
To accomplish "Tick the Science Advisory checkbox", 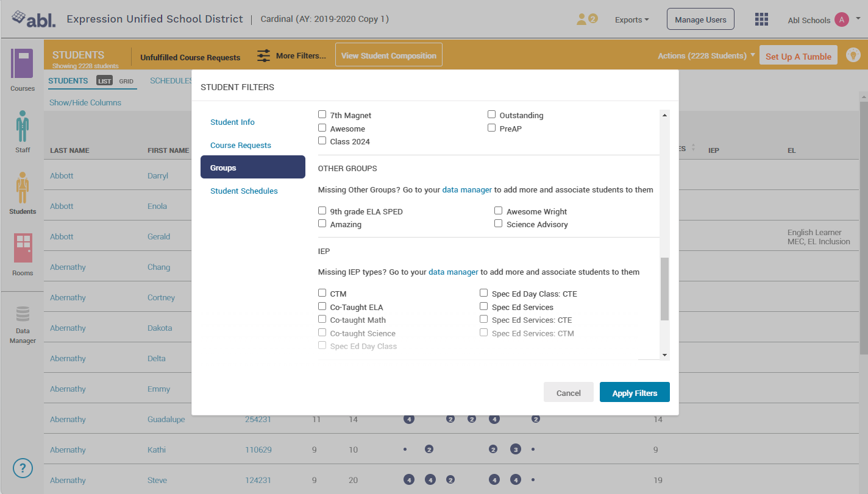I will 499,224.
